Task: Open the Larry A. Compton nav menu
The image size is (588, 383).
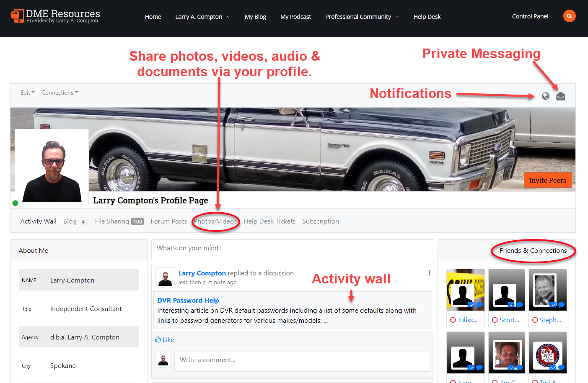Action: [203, 17]
